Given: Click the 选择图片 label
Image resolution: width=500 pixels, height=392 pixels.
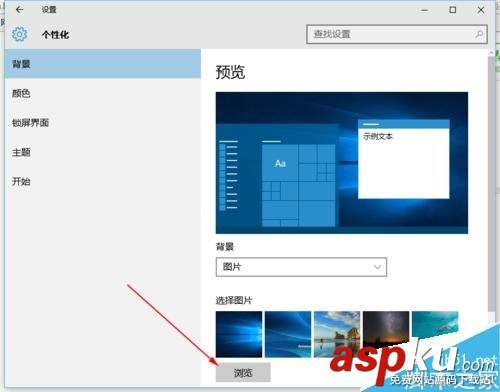Looking at the screenshot, I should 234,300.
